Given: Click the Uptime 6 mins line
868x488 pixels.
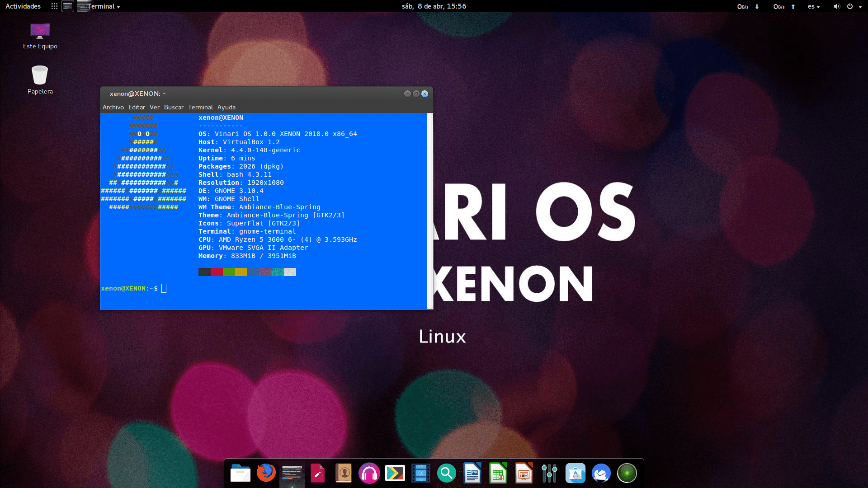Looking at the screenshot, I should 227,158.
